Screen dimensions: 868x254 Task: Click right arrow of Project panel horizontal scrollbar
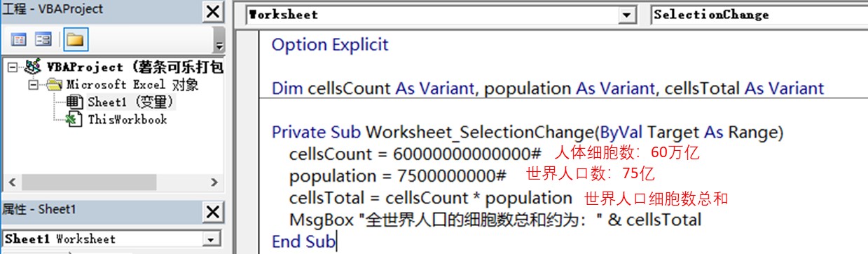[214, 182]
